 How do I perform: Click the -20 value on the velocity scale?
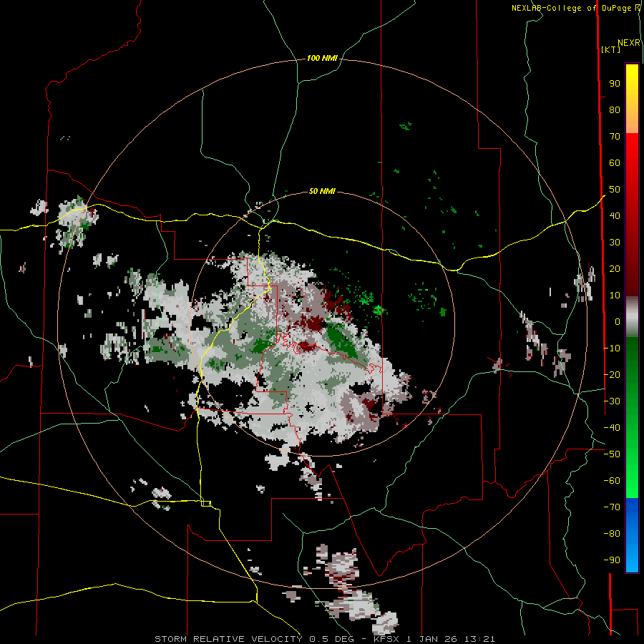pos(612,374)
